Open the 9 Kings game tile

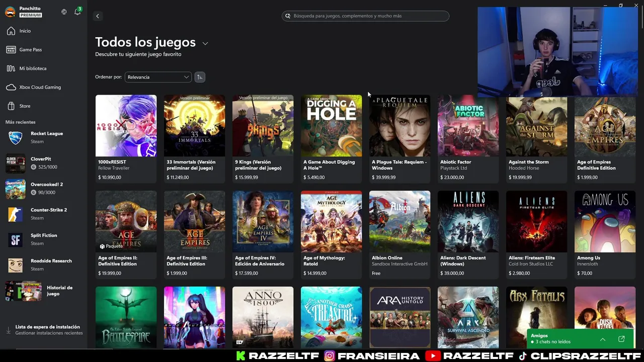pos(263,138)
